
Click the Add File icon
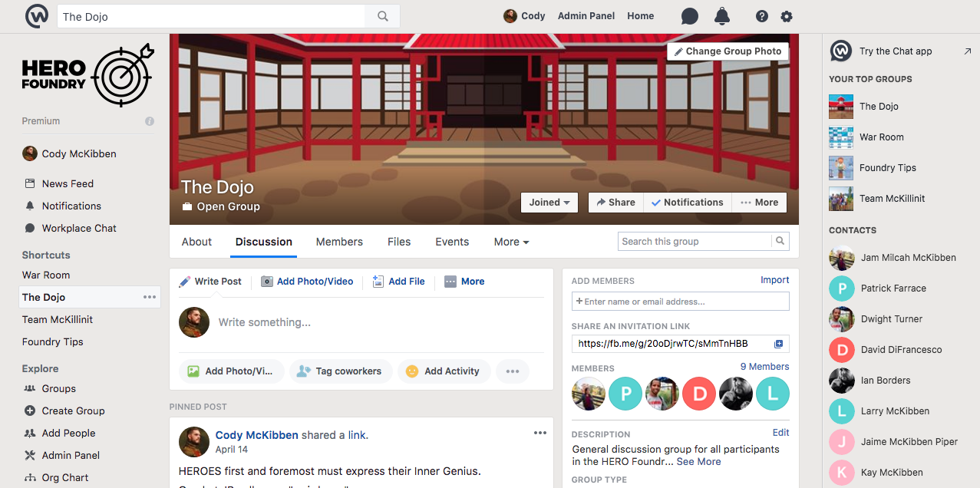378,282
